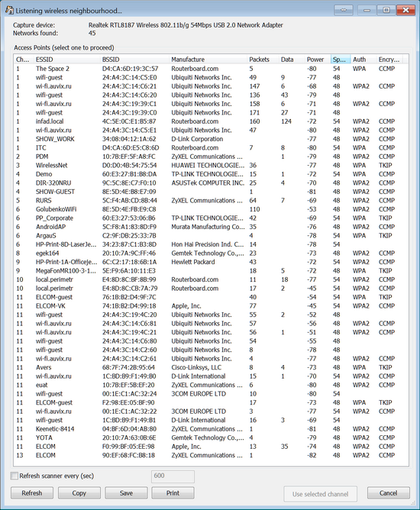Image resolution: width=420 pixels, height=510 pixels.
Task: Click the refresh interval field showing 600
Action: (173, 476)
